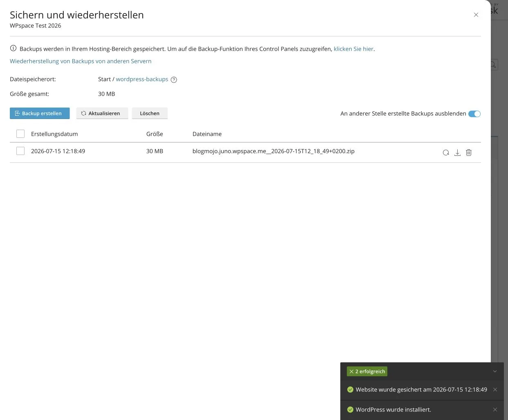
Task: Select all backups with header checkbox
Action: tap(20, 134)
